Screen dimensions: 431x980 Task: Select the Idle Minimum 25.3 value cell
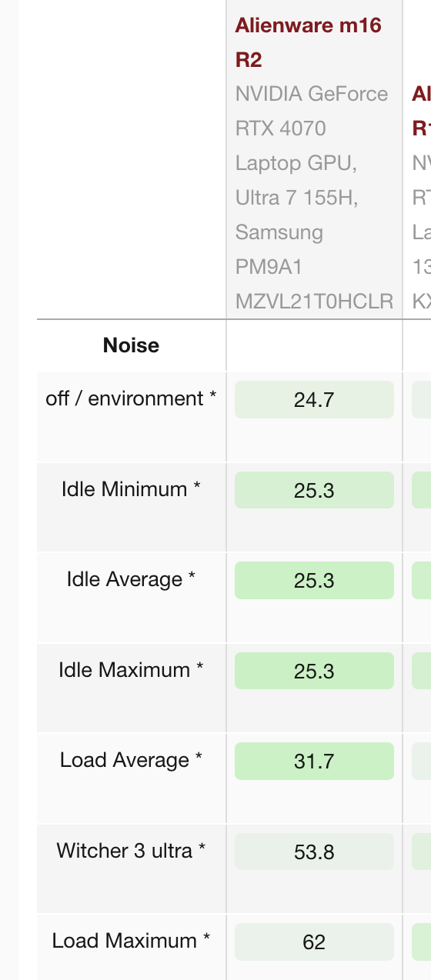tap(314, 490)
